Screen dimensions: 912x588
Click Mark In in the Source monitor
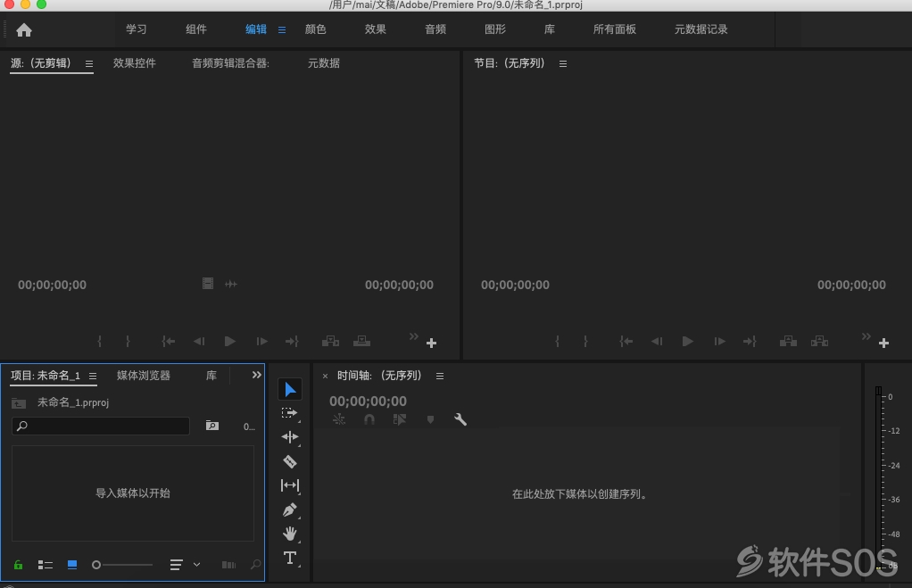pyautogui.click(x=99, y=342)
